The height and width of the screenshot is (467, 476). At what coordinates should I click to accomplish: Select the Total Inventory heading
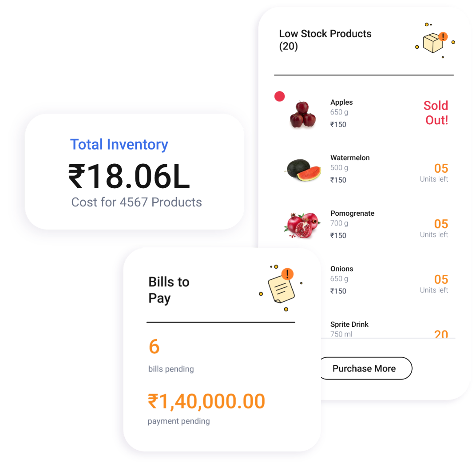click(119, 144)
